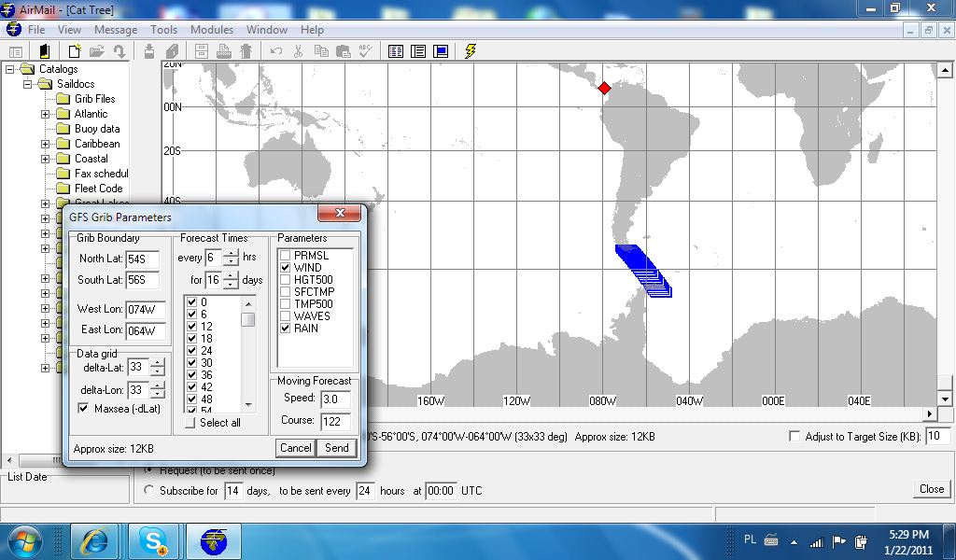This screenshot has height=560, width=956.
Task: Click the printer toolbar icon
Action: tap(224, 51)
